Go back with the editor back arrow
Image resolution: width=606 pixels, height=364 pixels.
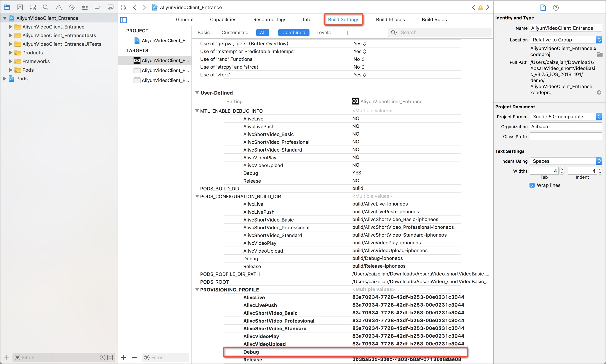point(134,7)
